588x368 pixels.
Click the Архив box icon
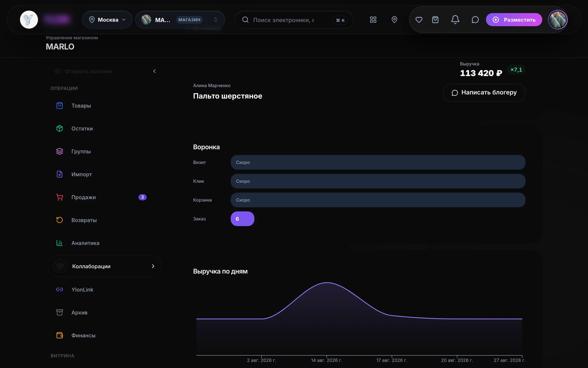pyautogui.click(x=59, y=313)
